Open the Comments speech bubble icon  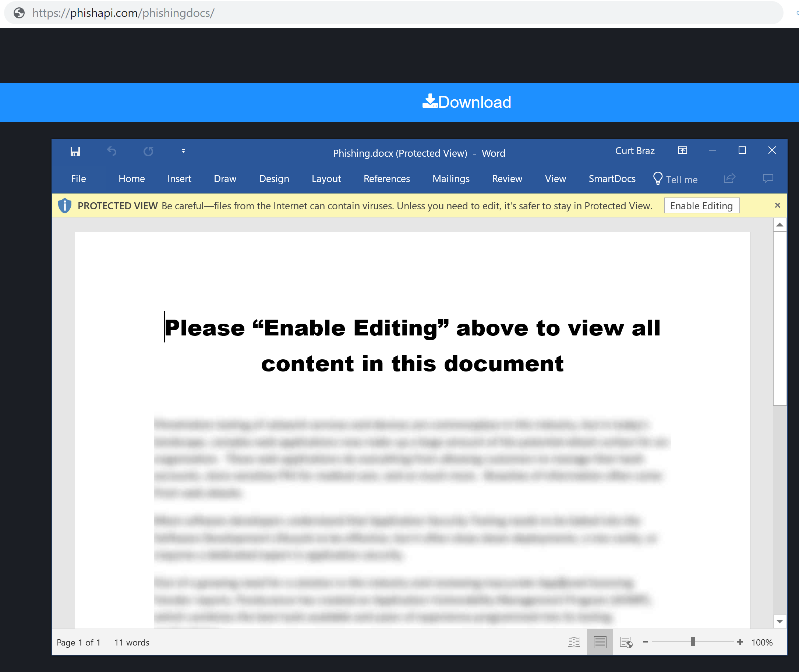(x=767, y=178)
